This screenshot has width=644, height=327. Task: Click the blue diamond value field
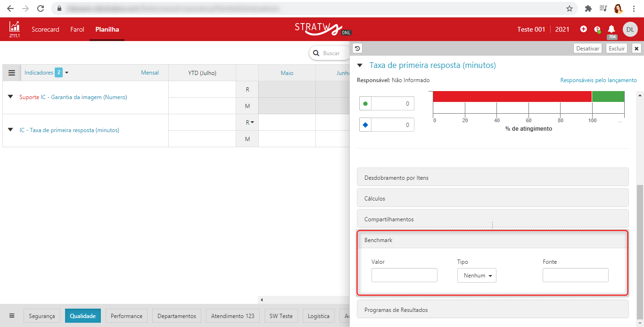pos(393,125)
